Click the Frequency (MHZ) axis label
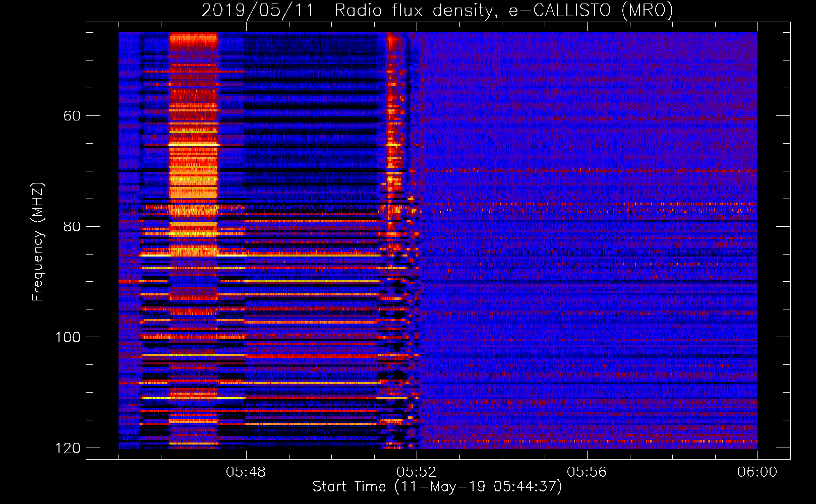816x504 pixels. click(38, 242)
